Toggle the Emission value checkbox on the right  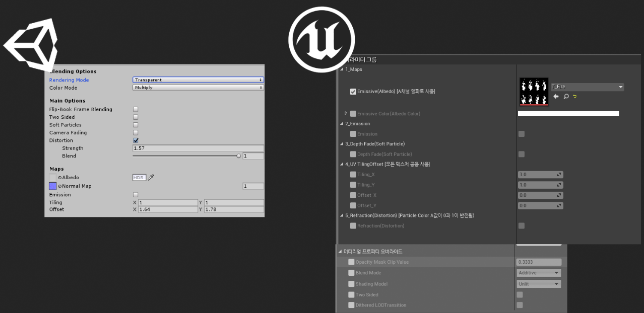pyautogui.click(x=522, y=134)
